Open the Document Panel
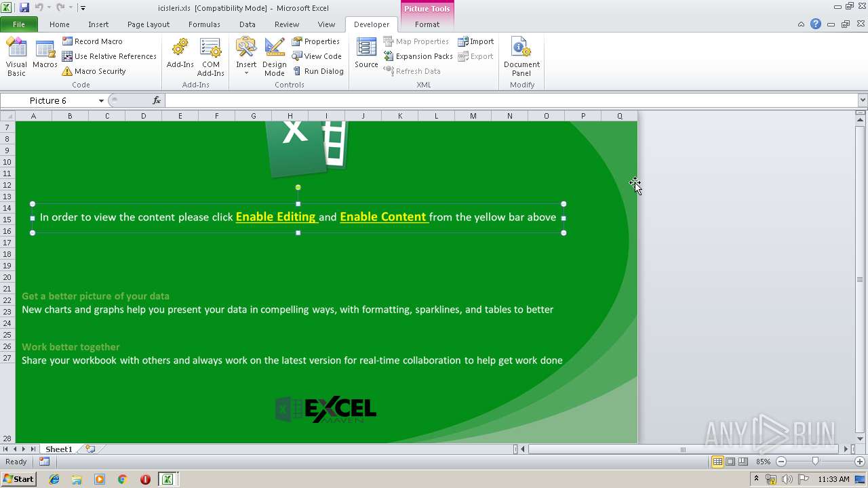The width and height of the screenshot is (868, 488). pyautogui.click(x=521, y=57)
